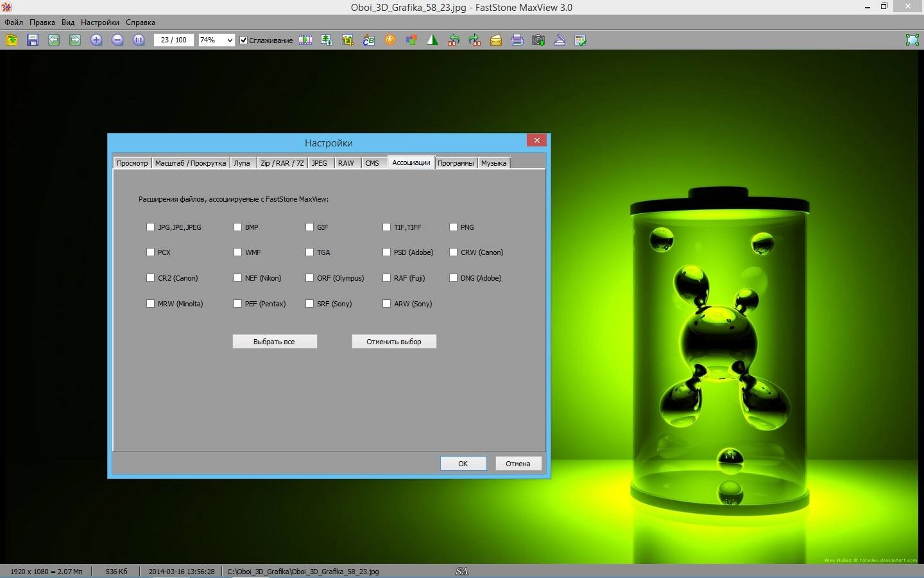Open the Файл menu
This screenshot has height=578, width=924.
pyautogui.click(x=13, y=22)
